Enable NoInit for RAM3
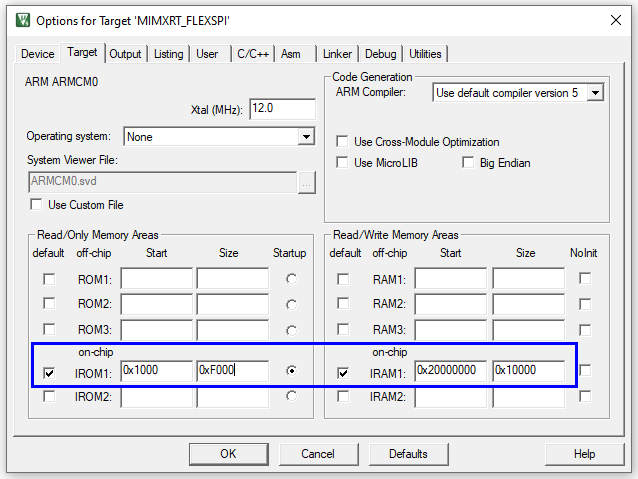 [x=585, y=330]
